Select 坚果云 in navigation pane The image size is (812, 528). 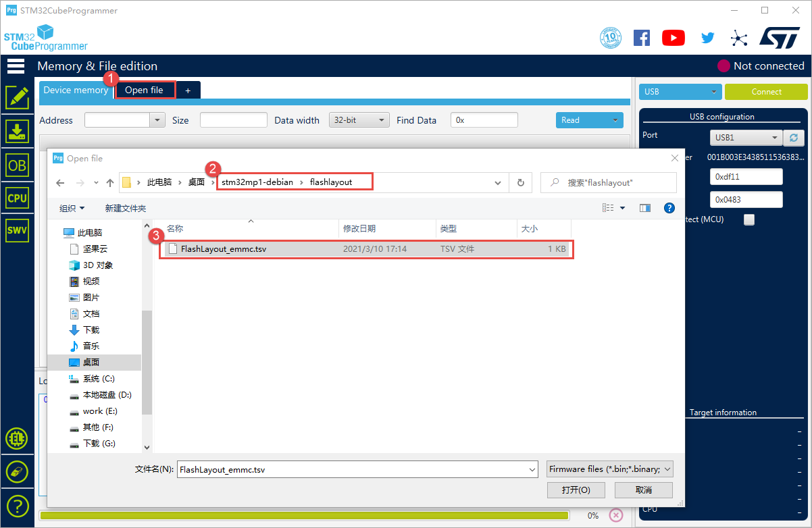[95, 248]
